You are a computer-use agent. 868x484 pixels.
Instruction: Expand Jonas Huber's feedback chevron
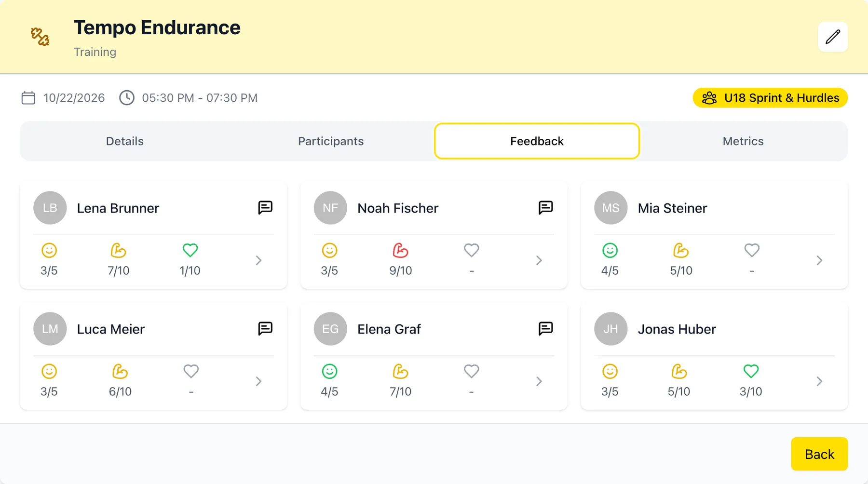pos(819,381)
